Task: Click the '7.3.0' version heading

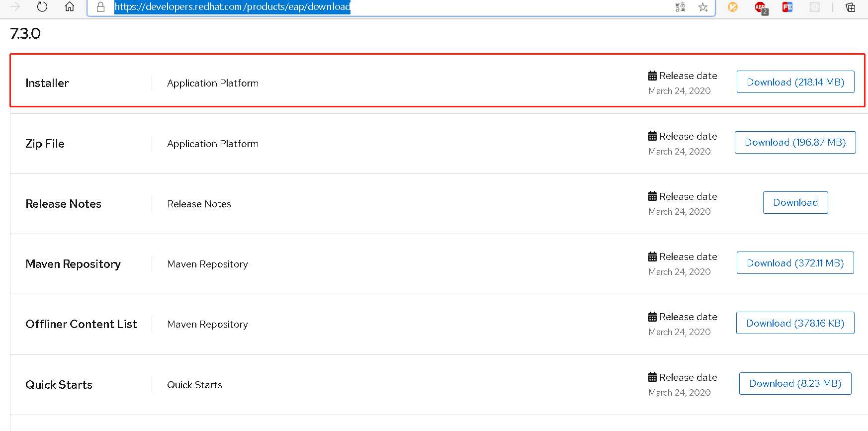Action: click(x=25, y=33)
